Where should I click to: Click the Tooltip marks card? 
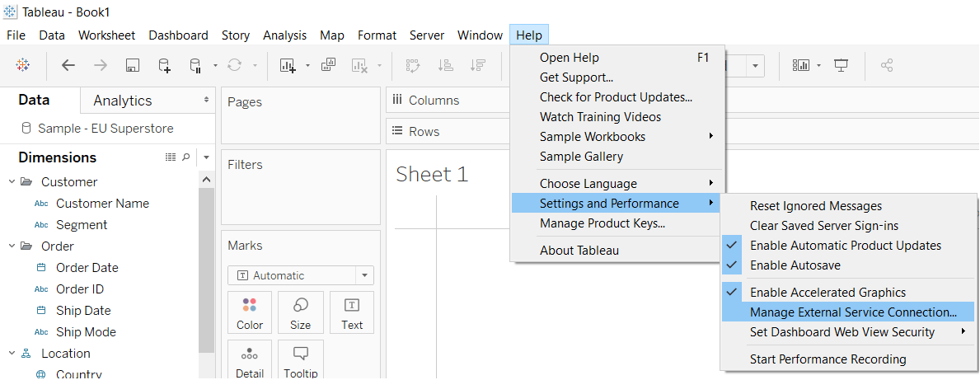[x=301, y=360]
